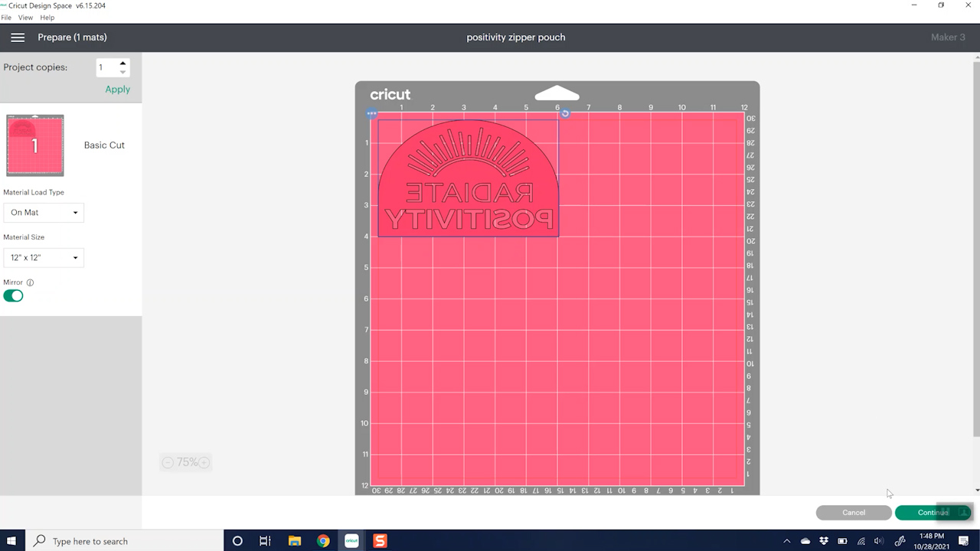Open the Help menu
The height and width of the screenshot is (551, 980).
47,18
